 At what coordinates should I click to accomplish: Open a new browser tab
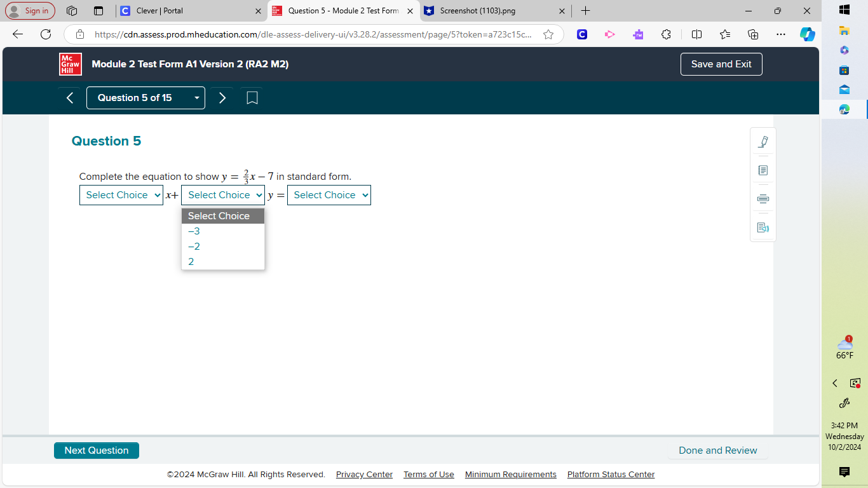coord(585,11)
